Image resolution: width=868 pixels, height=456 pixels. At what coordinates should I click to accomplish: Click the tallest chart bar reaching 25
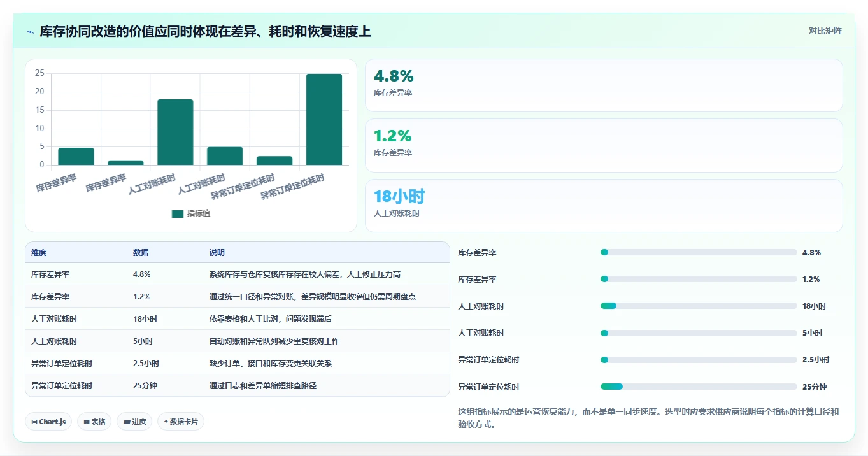point(324,119)
